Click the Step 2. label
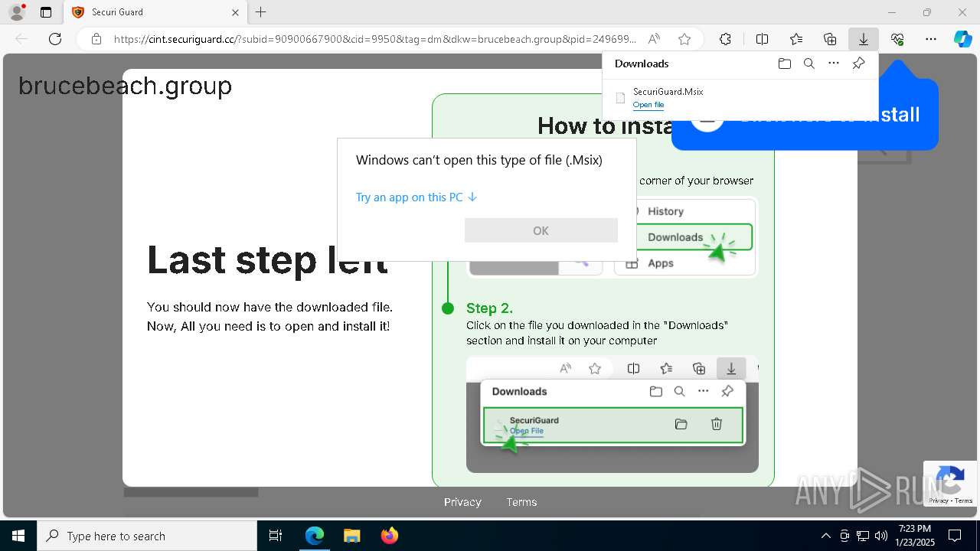 point(489,308)
